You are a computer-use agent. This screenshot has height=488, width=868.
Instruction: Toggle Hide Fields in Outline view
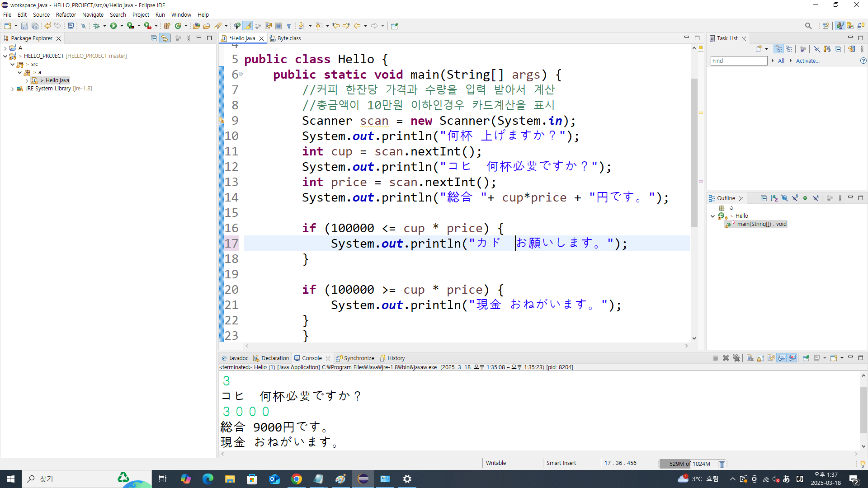[x=784, y=198]
